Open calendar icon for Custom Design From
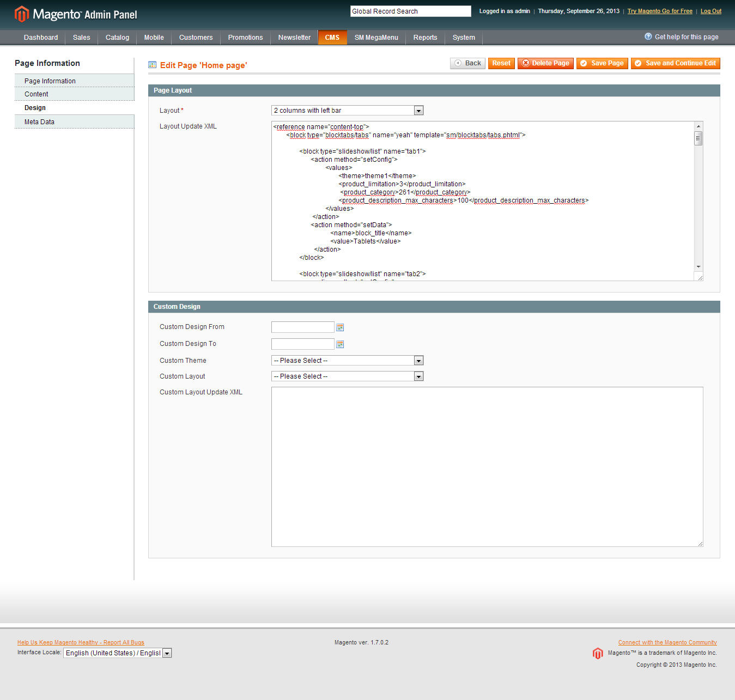Viewport: 735px width, 700px height. tap(340, 327)
